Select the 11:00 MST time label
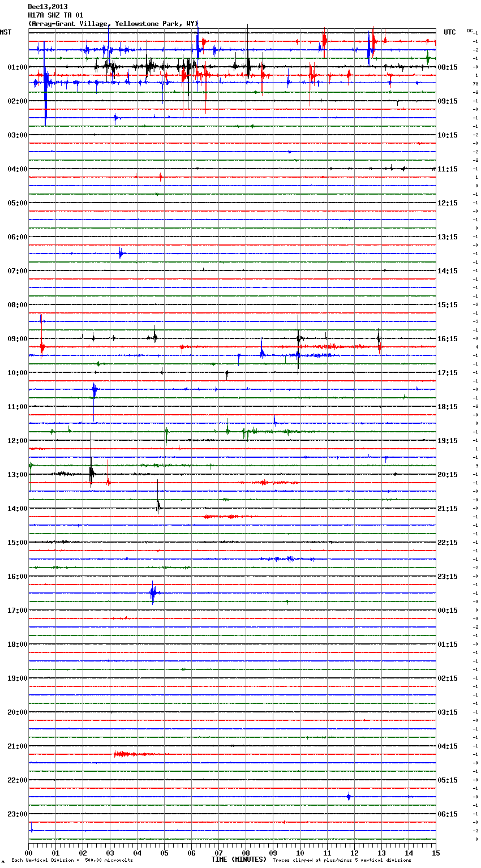Image resolution: width=481 pixels, height=868 pixels. coord(18,407)
